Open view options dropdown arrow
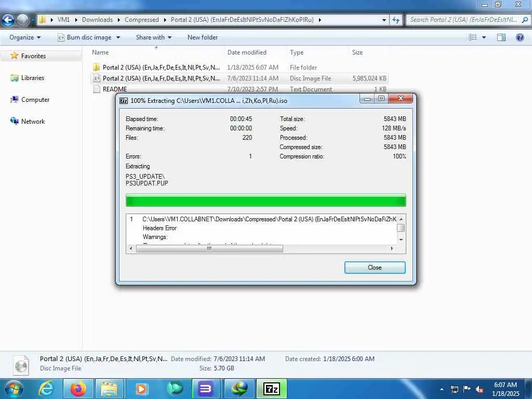 pos(484,37)
